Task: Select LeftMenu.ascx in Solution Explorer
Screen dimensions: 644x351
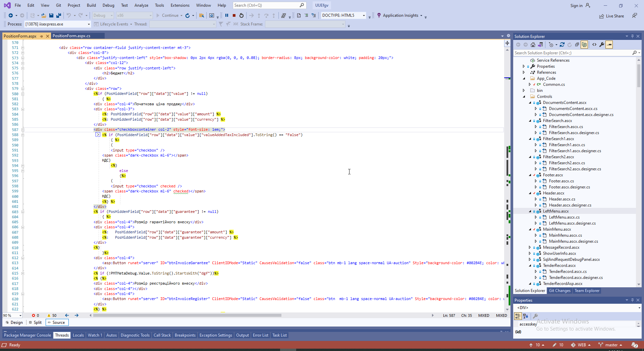Action: click(556, 211)
